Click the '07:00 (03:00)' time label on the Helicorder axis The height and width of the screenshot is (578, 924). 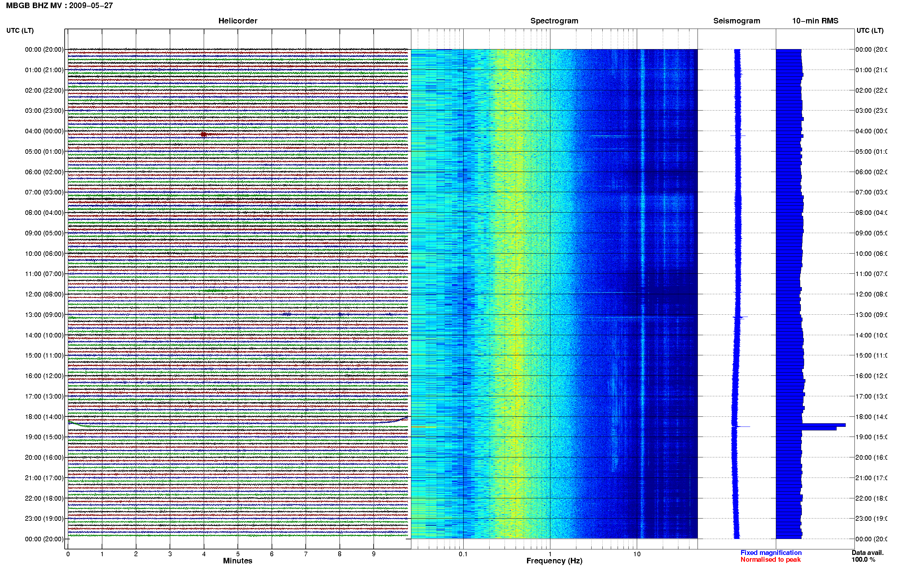(44, 192)
